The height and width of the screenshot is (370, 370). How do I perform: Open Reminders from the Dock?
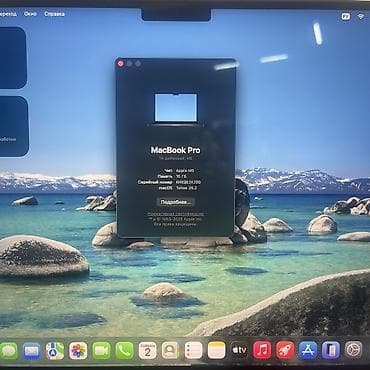(194, 351)
